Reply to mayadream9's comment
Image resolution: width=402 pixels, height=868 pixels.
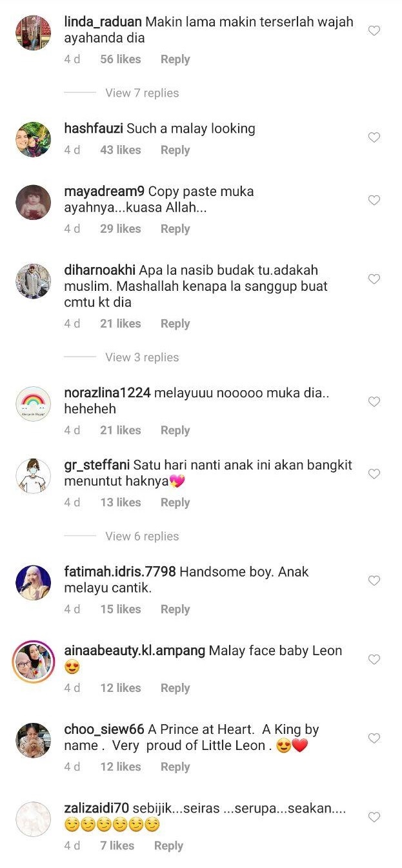175,229
